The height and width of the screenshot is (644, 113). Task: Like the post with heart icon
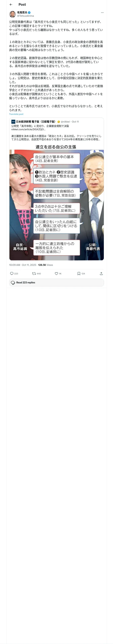pos(56,274)
